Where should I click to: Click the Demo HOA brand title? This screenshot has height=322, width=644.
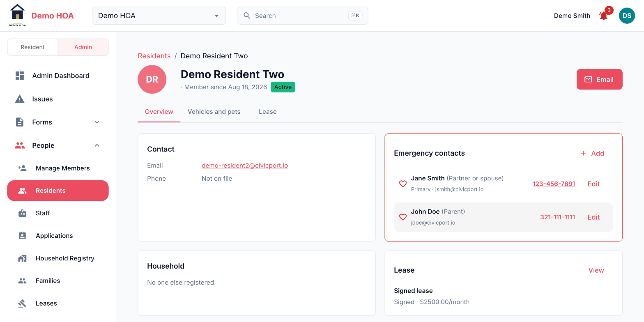click(x=53, y=16)
